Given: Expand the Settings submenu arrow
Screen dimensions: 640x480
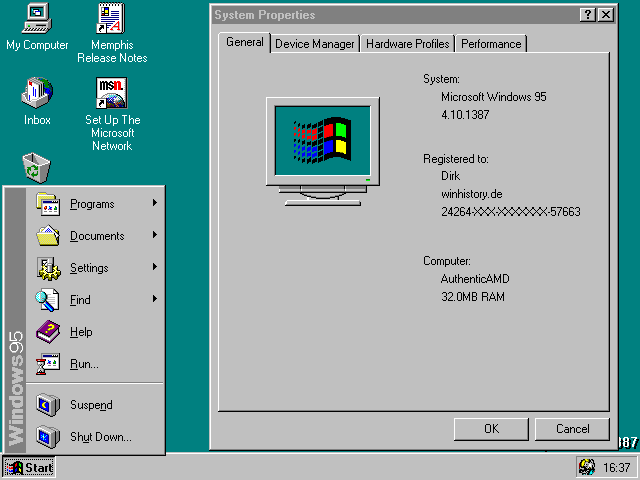Looking at the screenshot, I should [155, 267].
